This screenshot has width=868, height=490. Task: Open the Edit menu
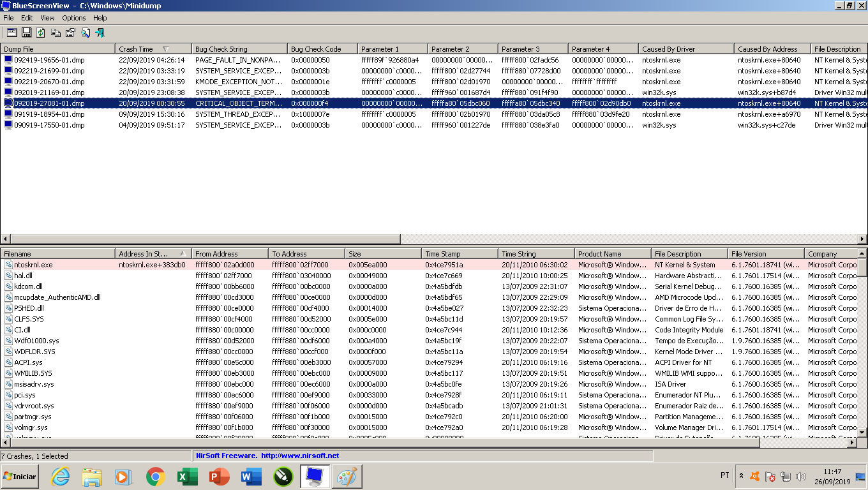click(x=27, y=18)
